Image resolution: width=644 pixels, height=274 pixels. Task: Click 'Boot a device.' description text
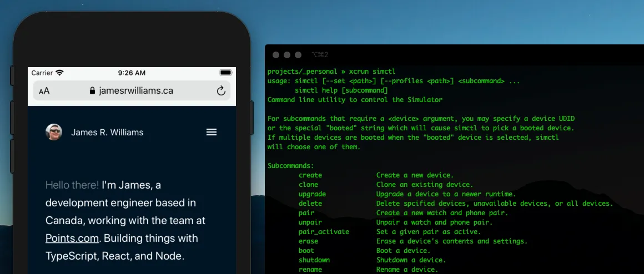pos(403,251)
